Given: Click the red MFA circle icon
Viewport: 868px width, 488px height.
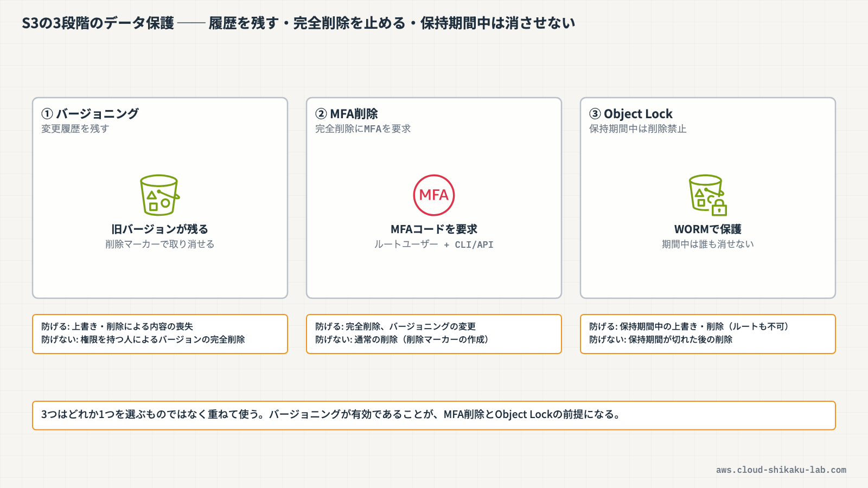Looking at the screenshot, I should (434, 195).
